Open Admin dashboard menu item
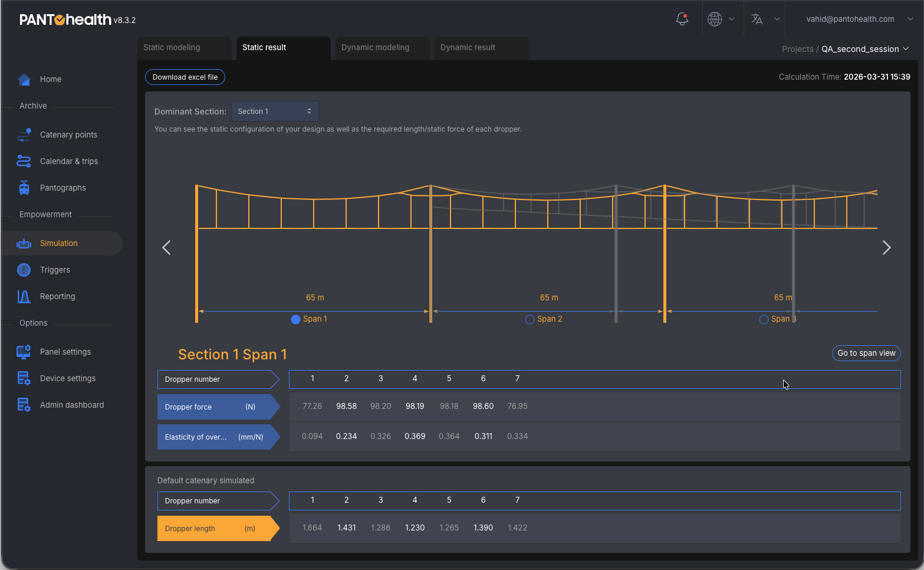The width and height of the screenshot is (924, 570). (x=72, y=405)
